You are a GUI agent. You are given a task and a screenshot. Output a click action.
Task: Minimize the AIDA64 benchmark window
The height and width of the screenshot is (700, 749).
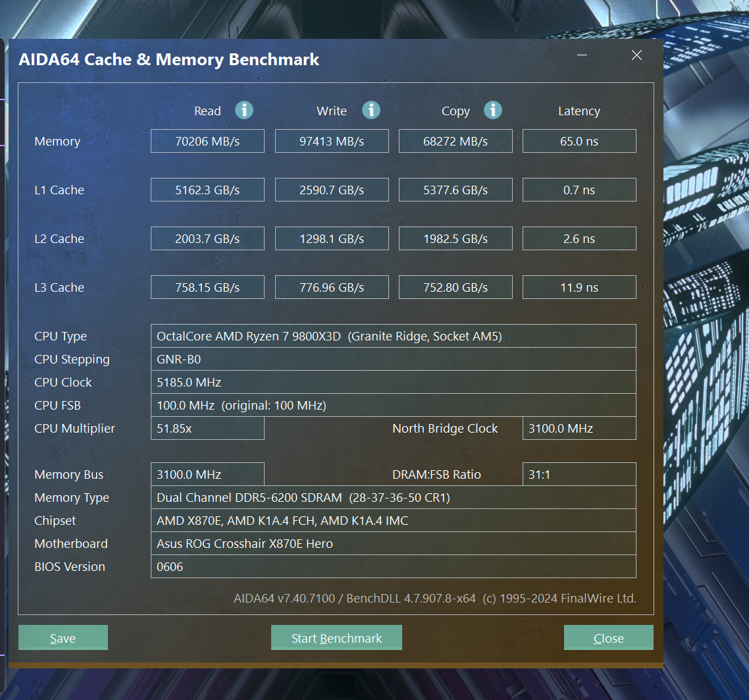point(582,55)
